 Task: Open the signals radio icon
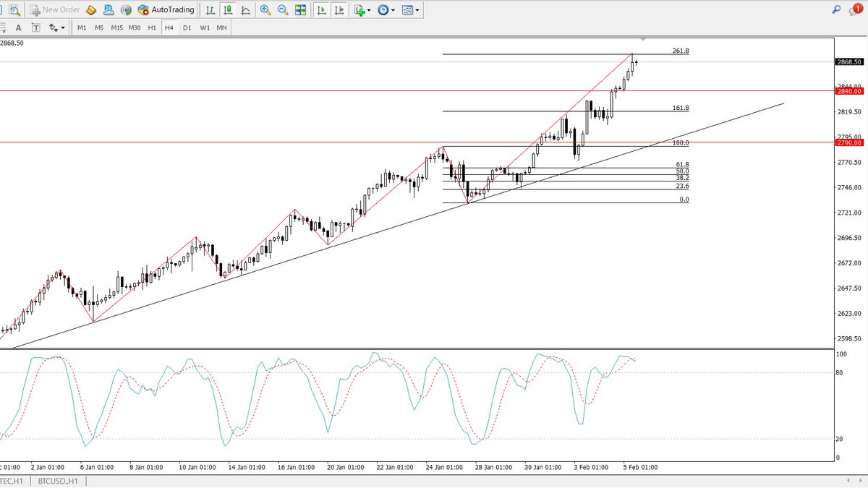(126, 10)
